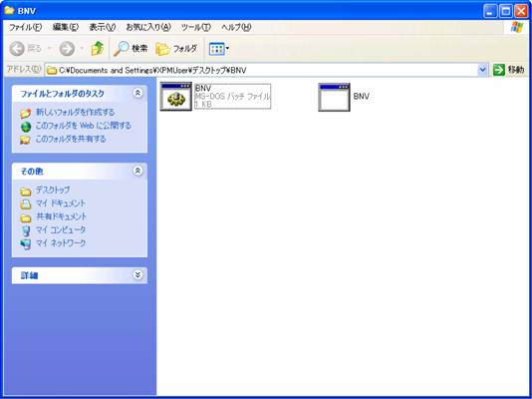
Task: Open the Favorites (お気に入り) menu
Action: [148, 27]
